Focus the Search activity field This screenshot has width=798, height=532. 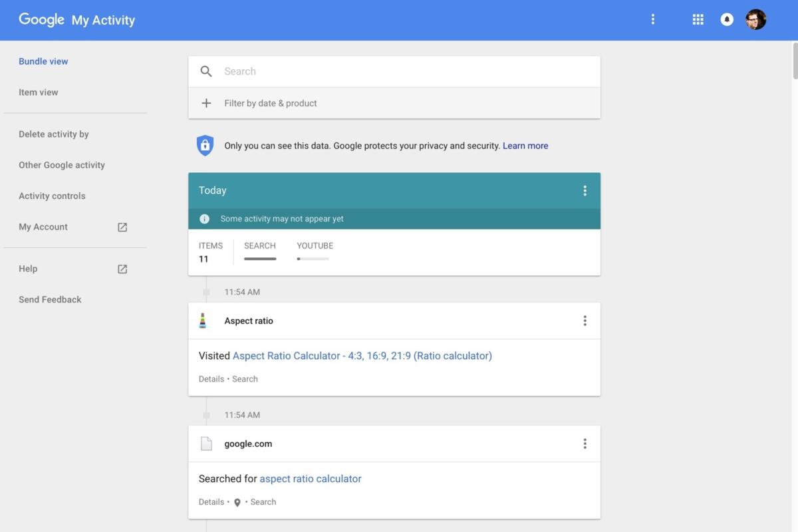coord(394,71)
